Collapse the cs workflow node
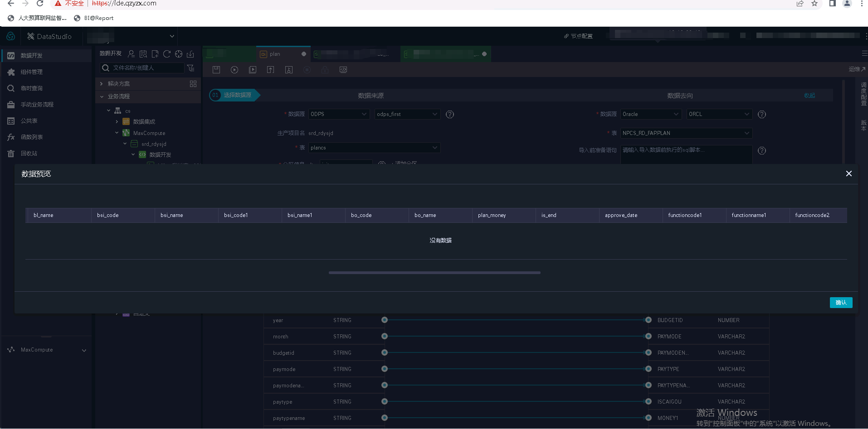This screenshot has height=429, width=868. [109, 111]
